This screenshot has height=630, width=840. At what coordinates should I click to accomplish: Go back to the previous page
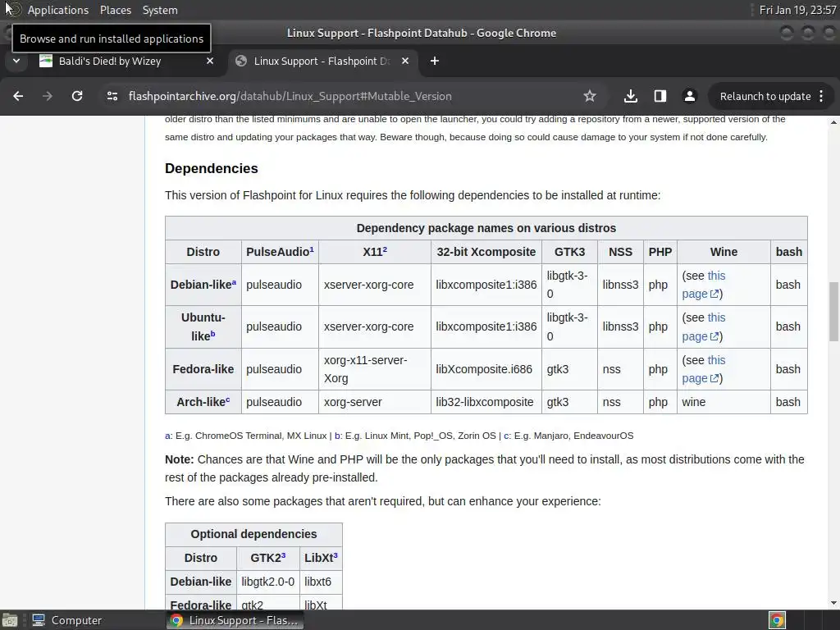[18, 96]
